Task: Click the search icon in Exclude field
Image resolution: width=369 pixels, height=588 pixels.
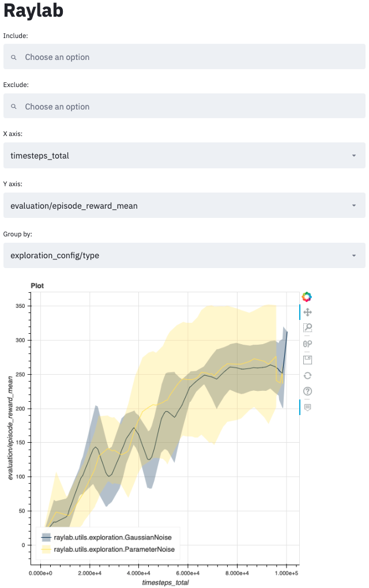Action: (14, 107)
